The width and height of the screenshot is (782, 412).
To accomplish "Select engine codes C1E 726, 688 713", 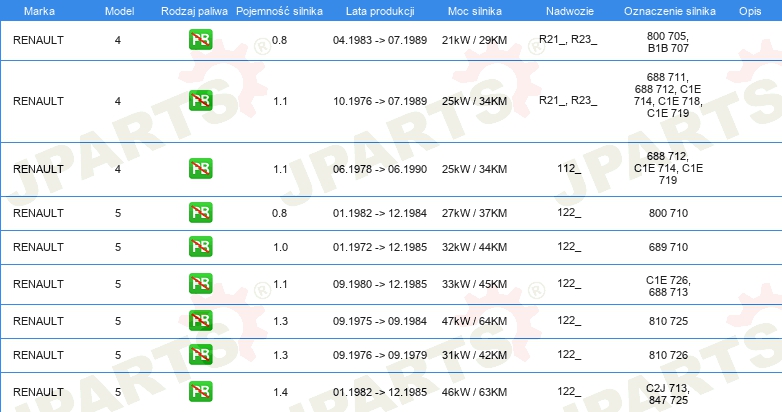I will pyautogui.click(x=668, y=286).
